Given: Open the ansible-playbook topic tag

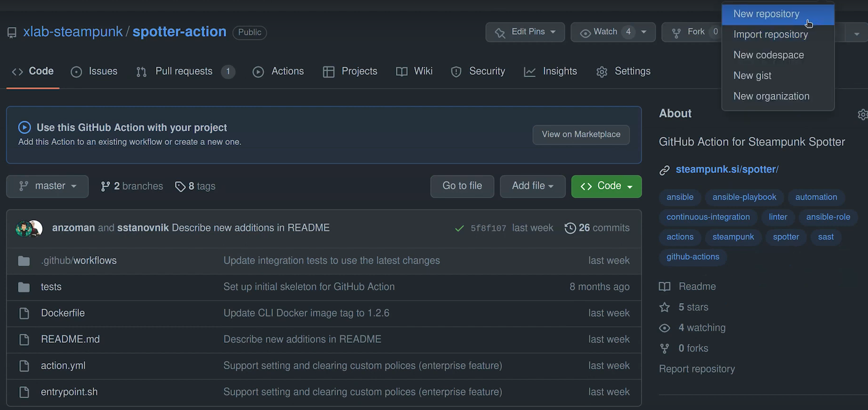Looking at the screenshot, I should coord(744,197).
